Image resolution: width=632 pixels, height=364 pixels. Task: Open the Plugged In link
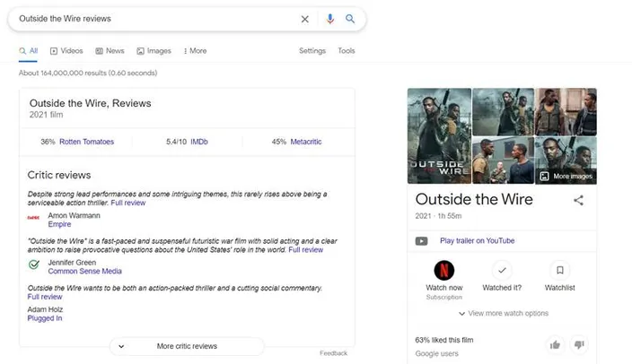(45, 318)
